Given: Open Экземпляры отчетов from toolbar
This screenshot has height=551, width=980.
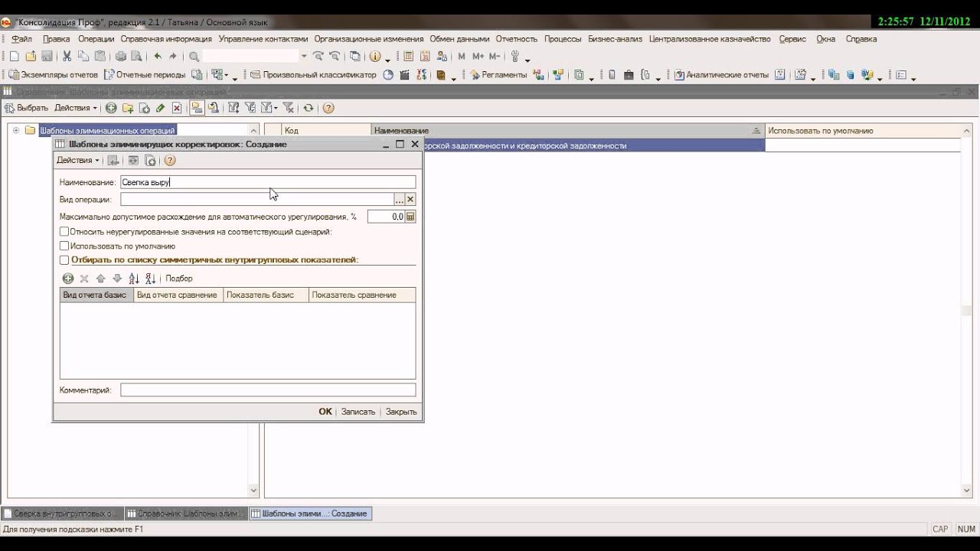Looking at the screenshot, I should [54, 75].
